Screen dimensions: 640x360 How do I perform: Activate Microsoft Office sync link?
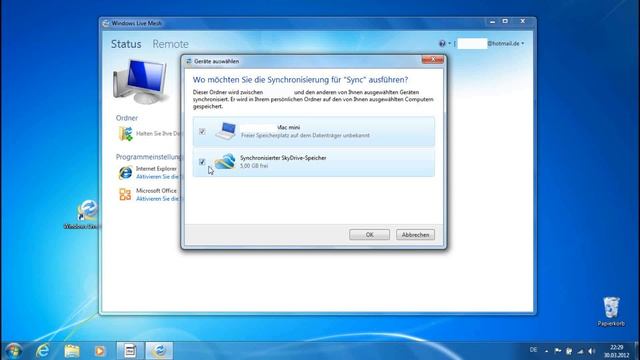pyautogui.click(x=158, y=199)
